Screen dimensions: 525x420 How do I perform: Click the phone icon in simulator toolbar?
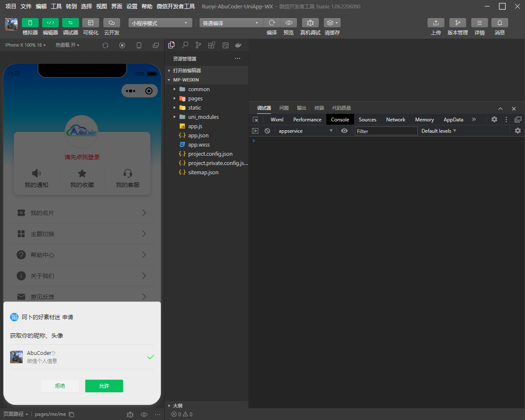[139, 45]
